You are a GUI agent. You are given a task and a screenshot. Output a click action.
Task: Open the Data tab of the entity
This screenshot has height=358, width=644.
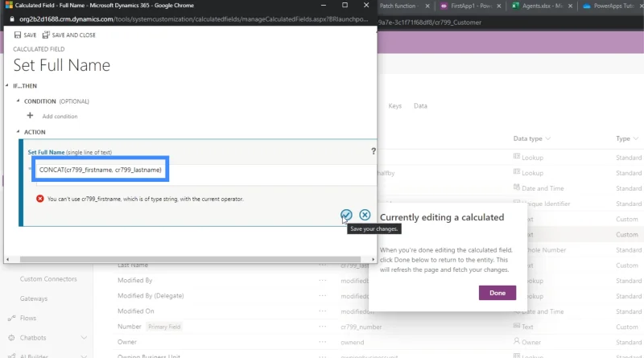[420, 106]
